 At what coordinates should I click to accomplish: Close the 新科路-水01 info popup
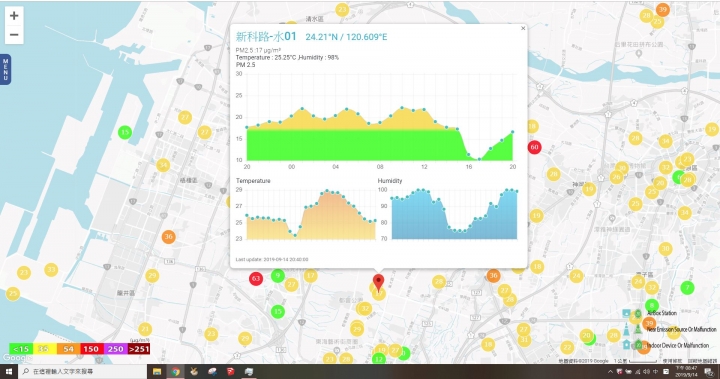coord(523,28)
